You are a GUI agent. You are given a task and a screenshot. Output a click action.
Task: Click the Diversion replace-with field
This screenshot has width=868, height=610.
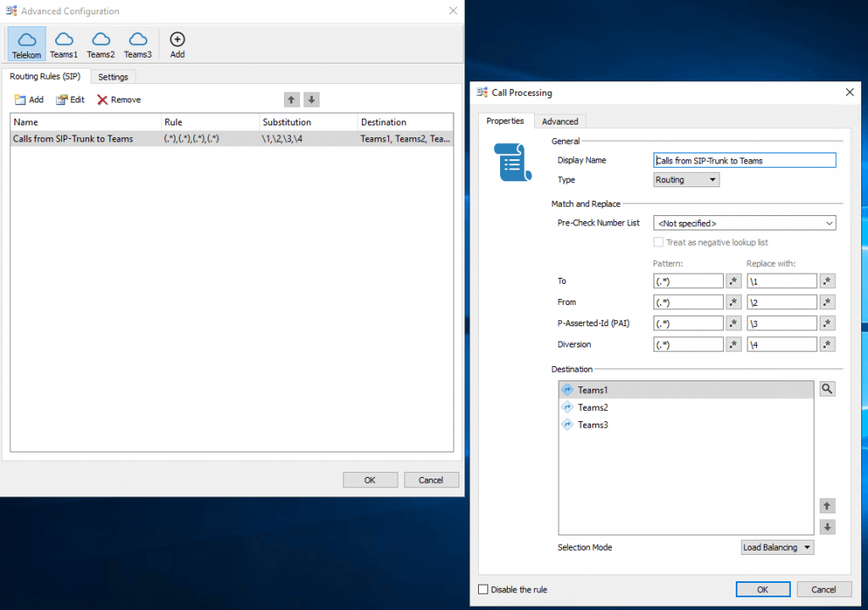pos(782,344)
